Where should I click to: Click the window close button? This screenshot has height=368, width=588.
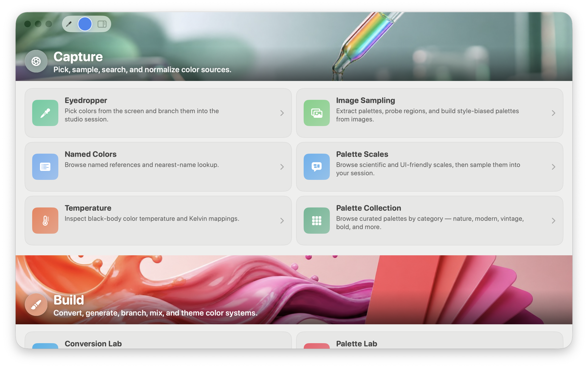coord(28,24)
